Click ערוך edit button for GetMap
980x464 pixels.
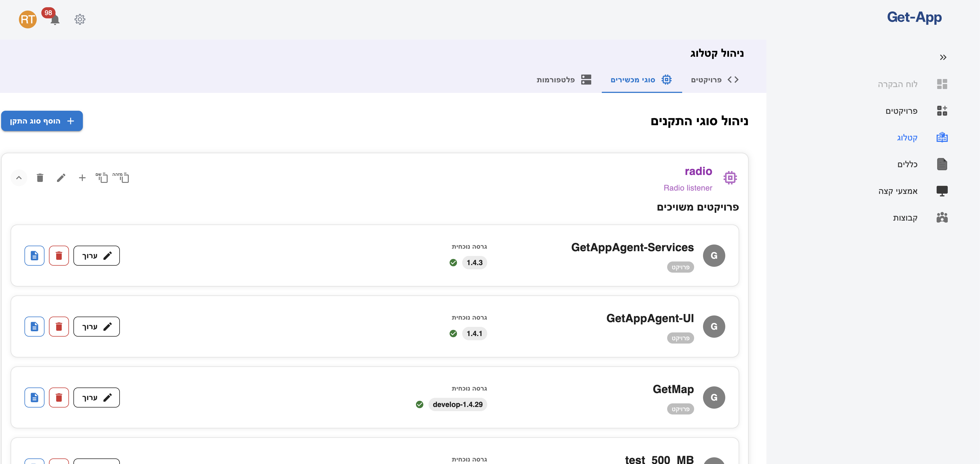click(x=96, y=398)
